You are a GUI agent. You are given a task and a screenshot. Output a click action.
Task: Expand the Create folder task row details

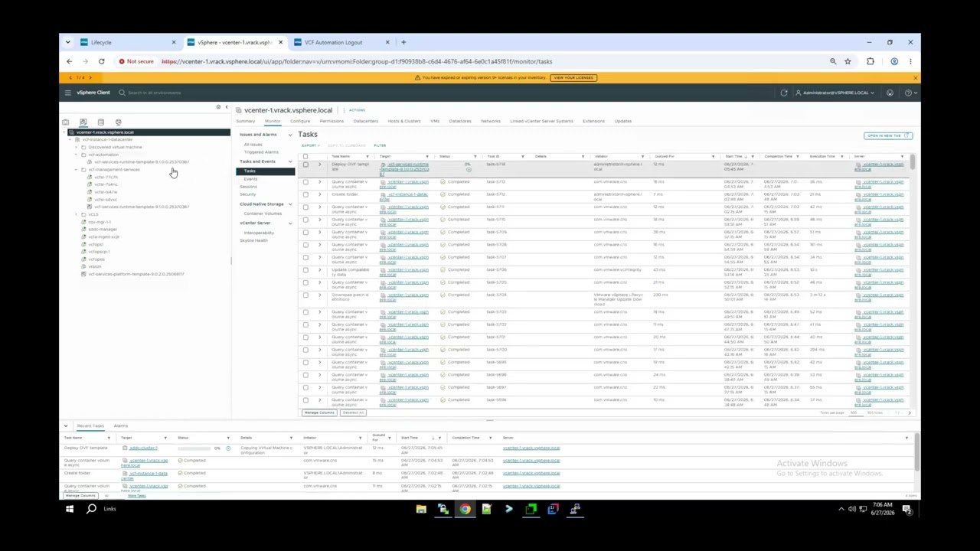(x=320, y=194)
